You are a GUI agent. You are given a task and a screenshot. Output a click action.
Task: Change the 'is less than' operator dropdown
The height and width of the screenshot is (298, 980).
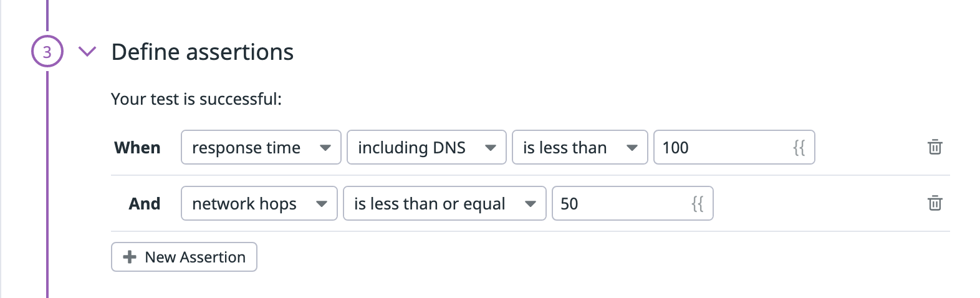point(580,147)
